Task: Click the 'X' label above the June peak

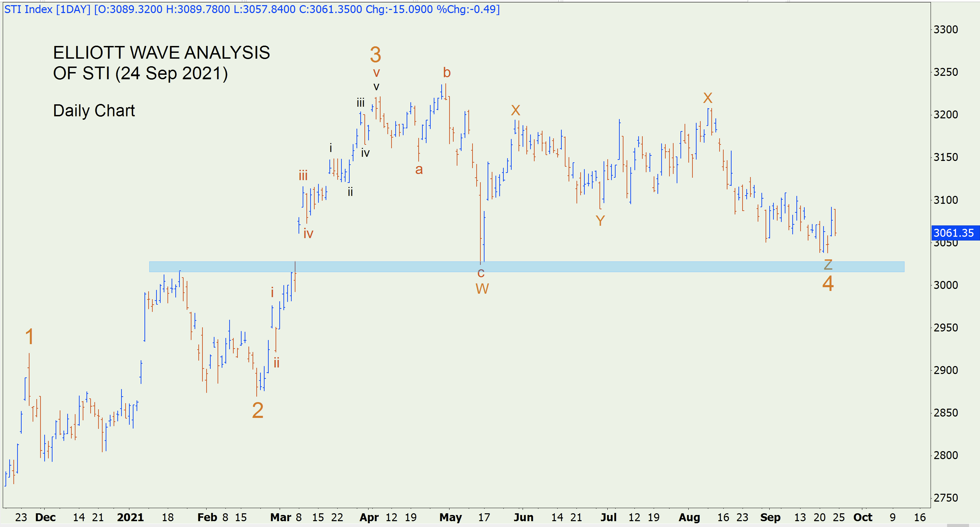Action: 515,110
